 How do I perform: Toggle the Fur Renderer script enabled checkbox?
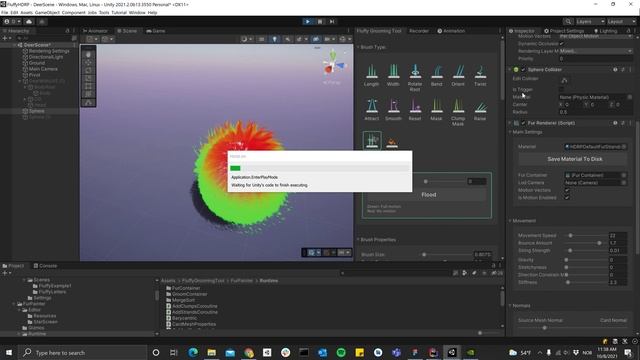click(523, 123)
